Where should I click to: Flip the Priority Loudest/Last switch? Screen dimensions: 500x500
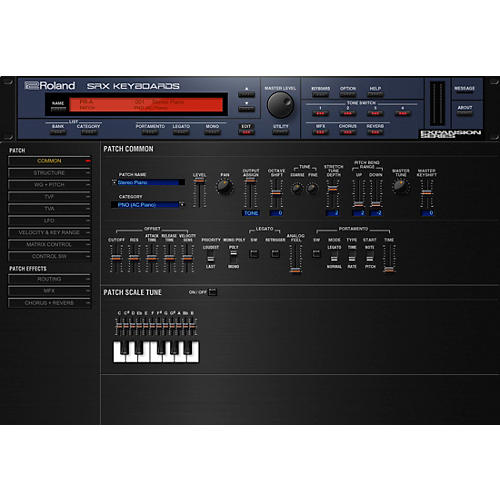(210, 257)
